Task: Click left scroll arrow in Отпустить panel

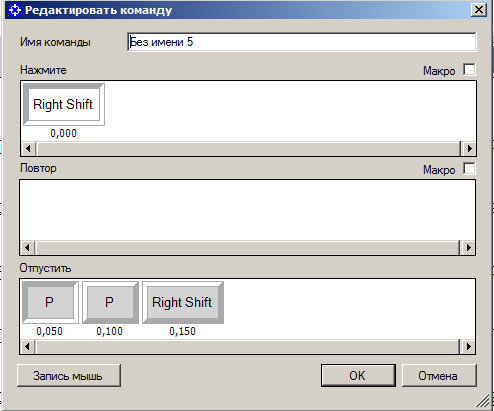Action: [x=27, y=347]
